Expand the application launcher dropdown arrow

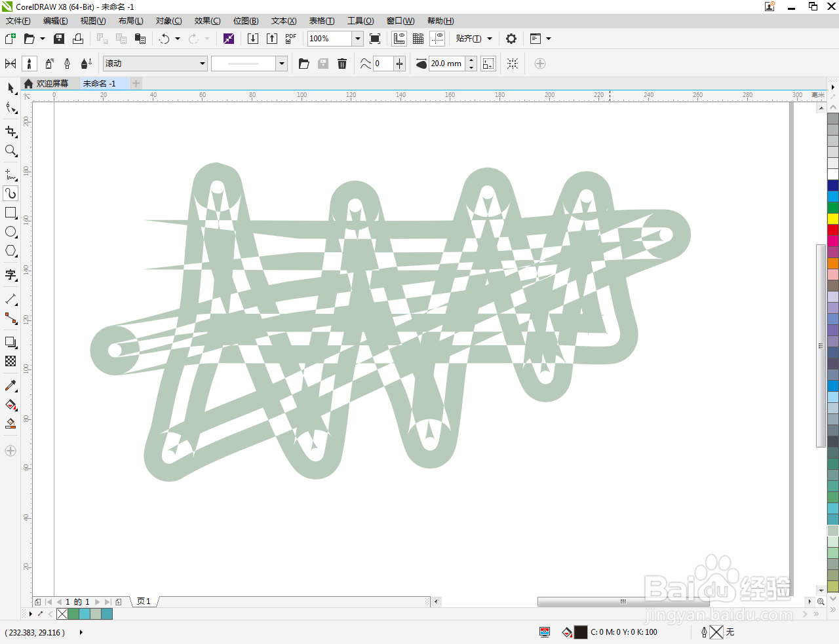[x=549, y=39]
